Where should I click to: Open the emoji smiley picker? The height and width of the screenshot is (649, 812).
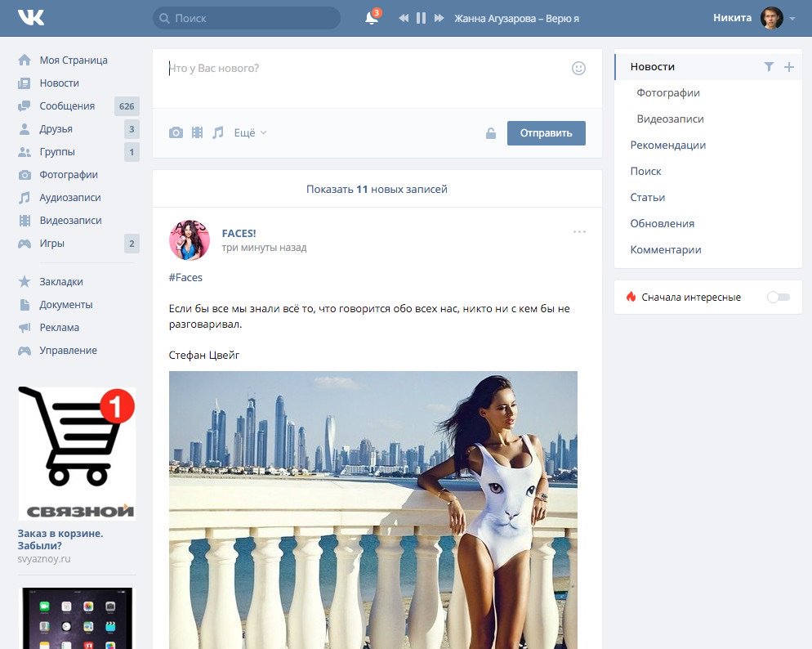578,69
